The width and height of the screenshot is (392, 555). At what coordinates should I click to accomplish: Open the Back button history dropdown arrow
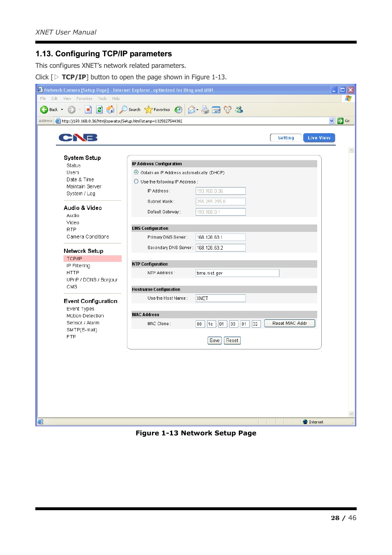(62, 110)
